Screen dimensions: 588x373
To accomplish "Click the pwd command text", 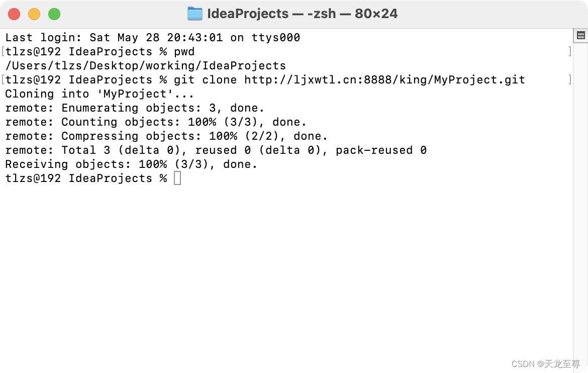I will (x=184, y=52).
